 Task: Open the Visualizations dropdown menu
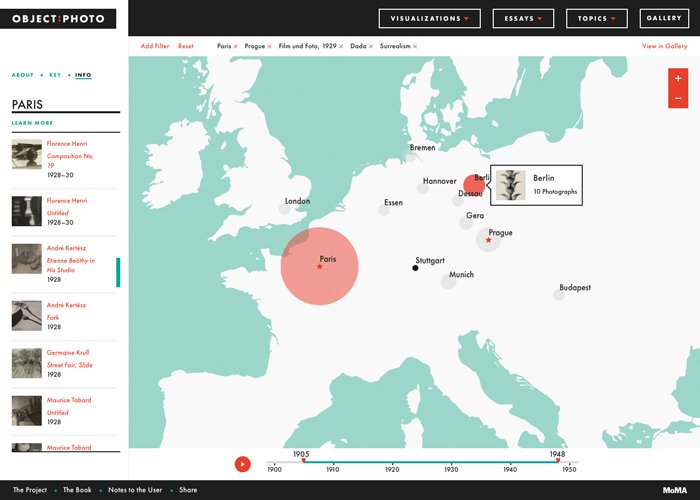pyautogui.click(x=429, y=19)
